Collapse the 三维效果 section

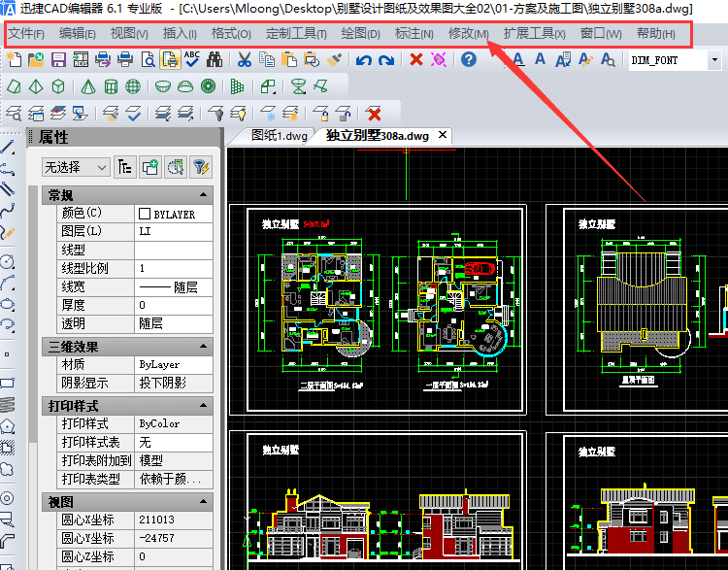[204, 346]
